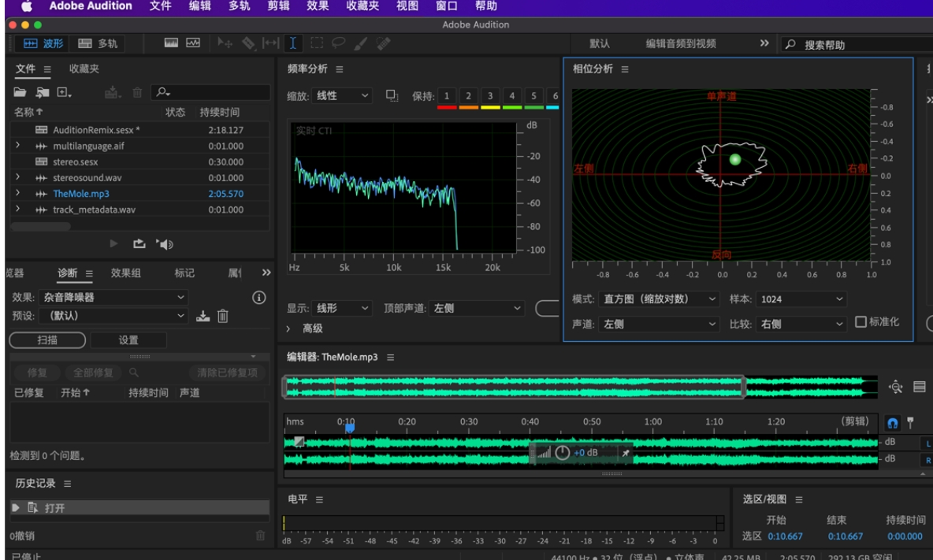Enable the 标准化 checkbox
This screenshot has width=933, height=560.
click(861, 321)
